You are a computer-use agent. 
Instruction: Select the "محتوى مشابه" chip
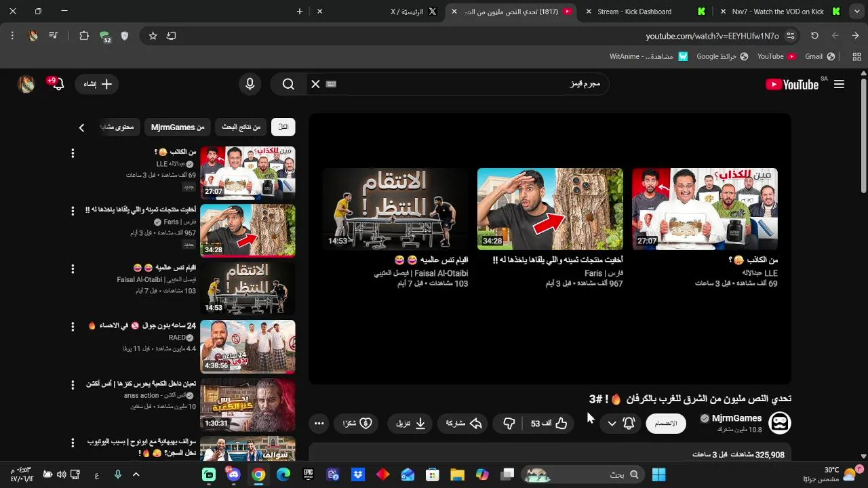pos(118,127)
